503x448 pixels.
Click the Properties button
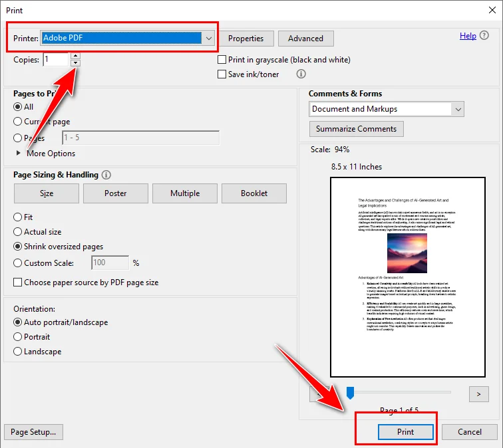point(246,39)
